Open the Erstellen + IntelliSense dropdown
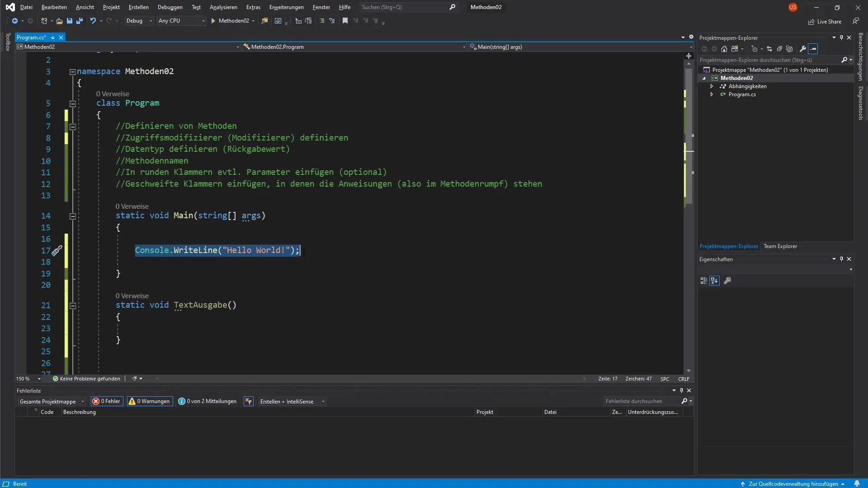Viewport: 868px width, 488px height. tap(292, 401)
